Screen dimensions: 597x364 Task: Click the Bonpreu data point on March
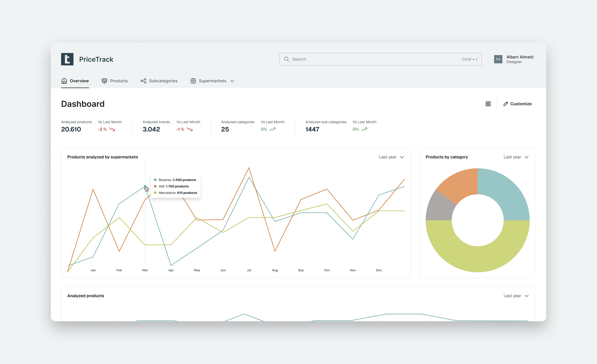145,186
